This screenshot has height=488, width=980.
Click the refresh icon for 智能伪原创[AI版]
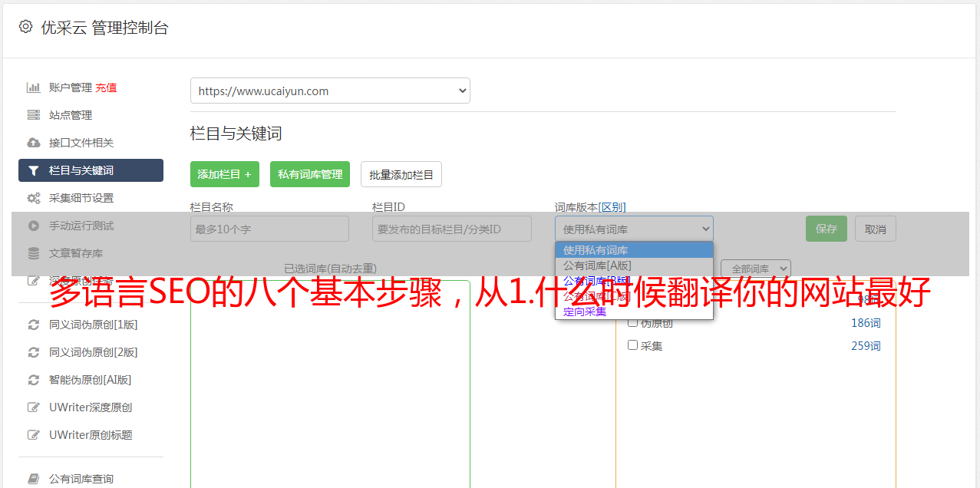34,380
